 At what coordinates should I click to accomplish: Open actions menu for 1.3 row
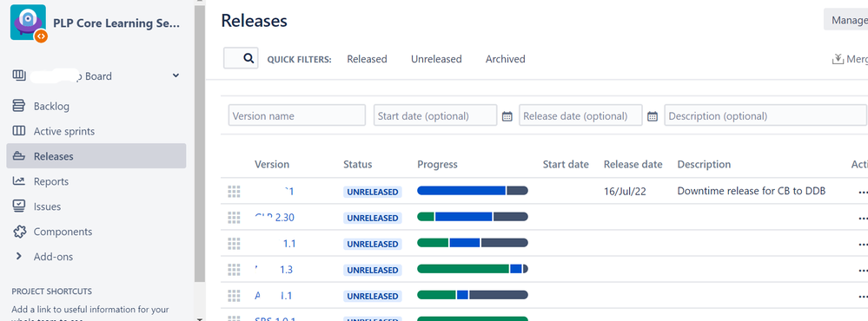pyautogui.click(x=863, y=270)
